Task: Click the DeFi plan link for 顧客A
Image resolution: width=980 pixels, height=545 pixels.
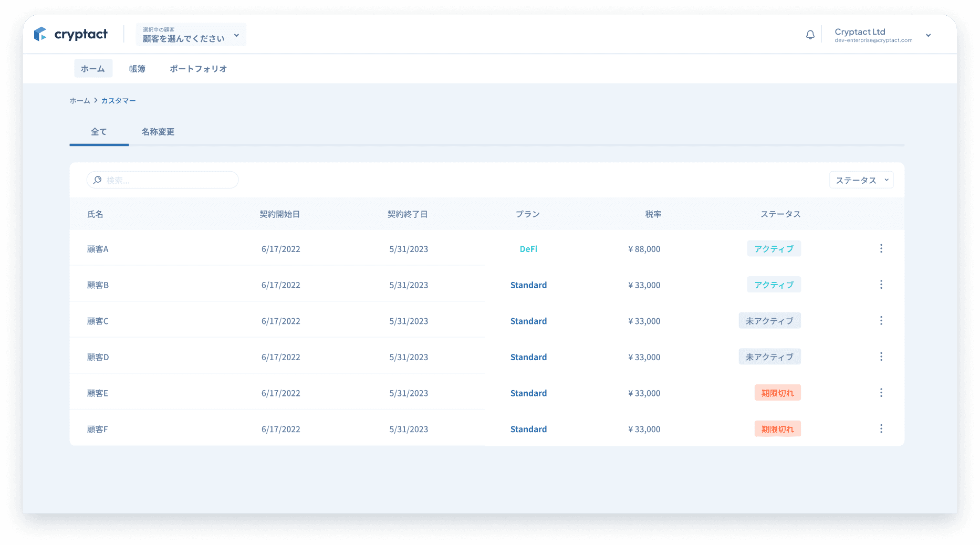Action: [x=528, y=249]
